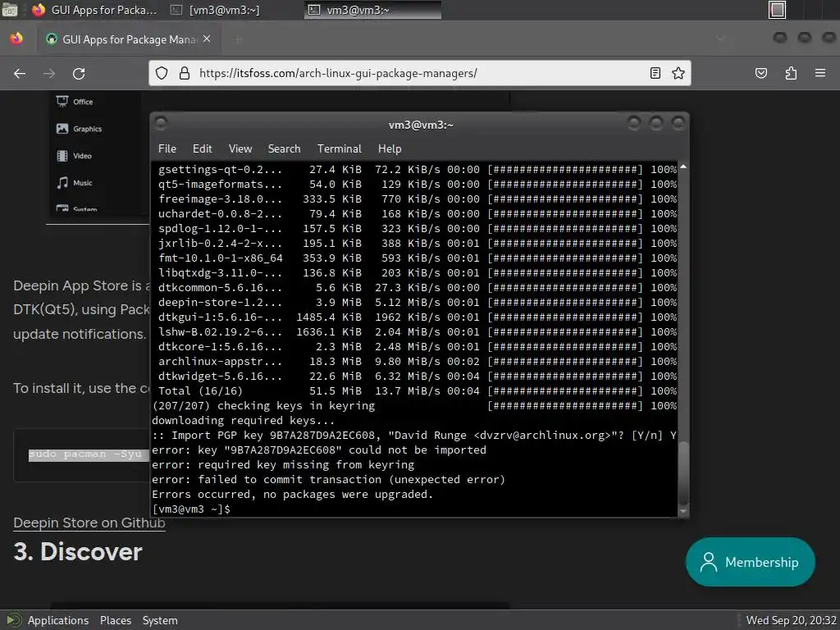Follow the Deepin Store on Github link
Viewport: 840px width, 630px height.
tap(89, 523)
